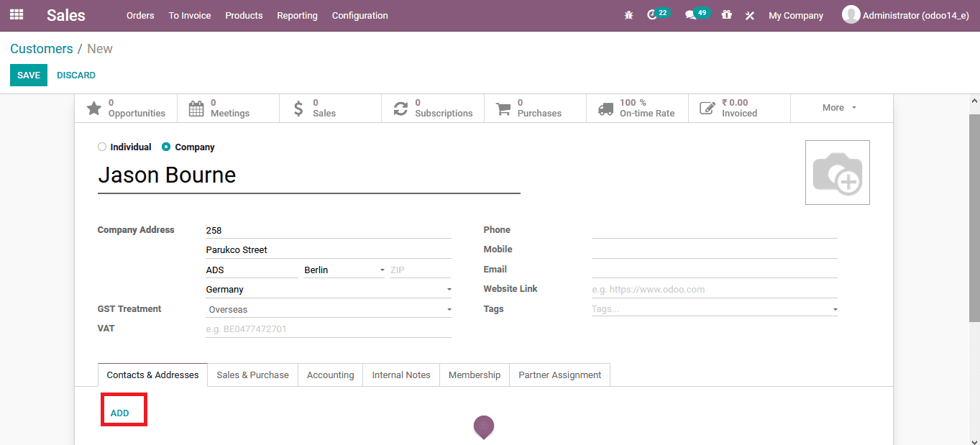Screen dimensions: 980x445
Task: Open Opportunities star stat button
Action: click(126, 108)
